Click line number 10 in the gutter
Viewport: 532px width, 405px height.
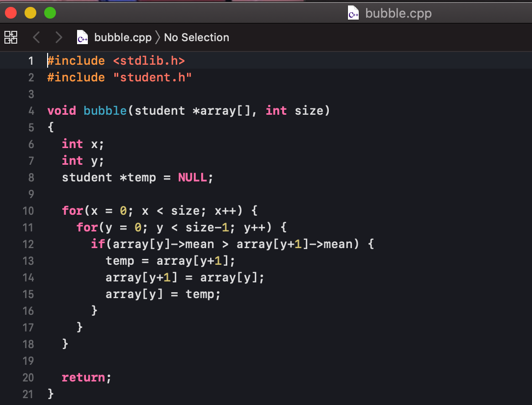tap(28, 210)
